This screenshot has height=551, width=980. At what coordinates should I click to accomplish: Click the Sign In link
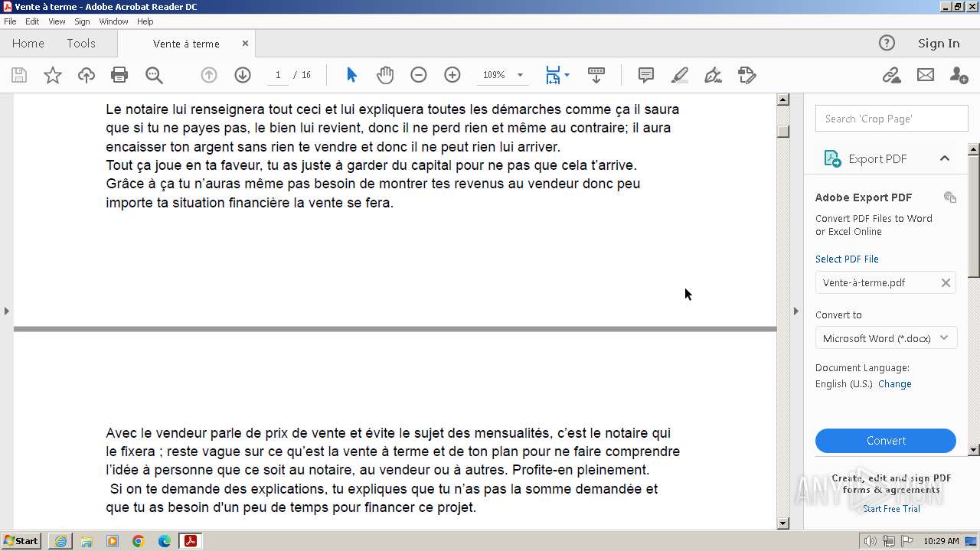[939, 43]
